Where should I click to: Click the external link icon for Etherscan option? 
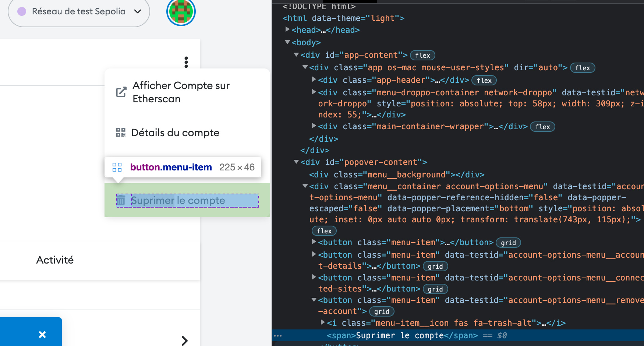coord(121,92)
